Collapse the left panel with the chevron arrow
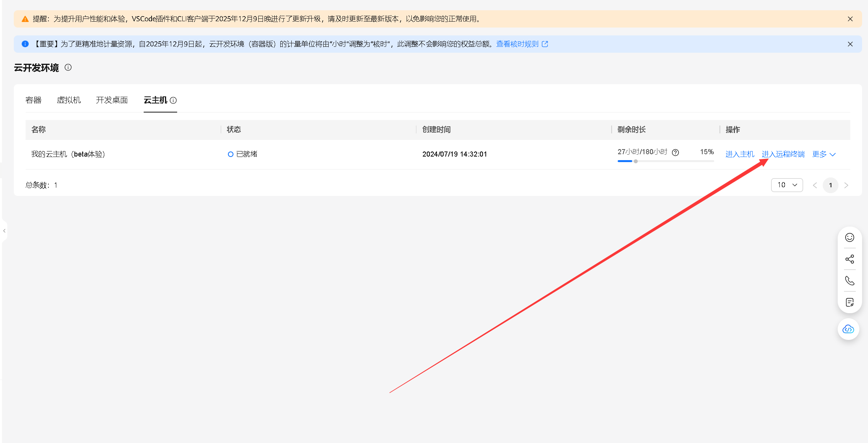The width and height of the screenshot is (868, 443). coord(4,231)
